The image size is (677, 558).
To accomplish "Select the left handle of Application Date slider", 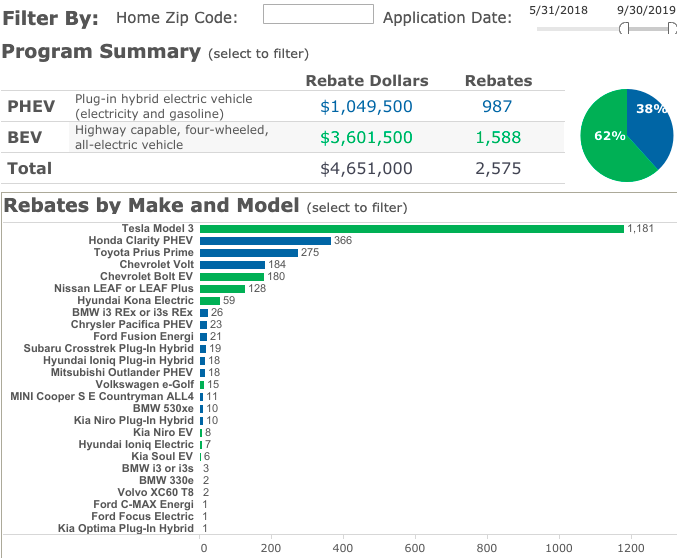I will pos(624,29).
